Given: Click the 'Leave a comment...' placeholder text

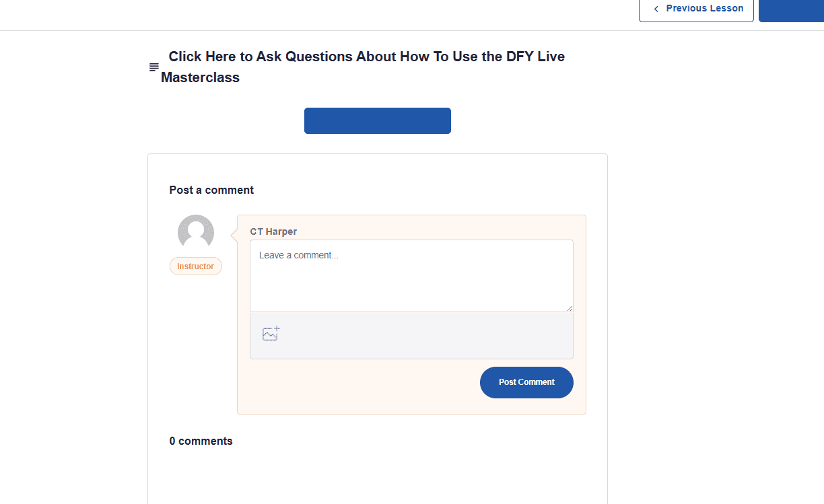Looking at the screenshot, I should (299, 255).
